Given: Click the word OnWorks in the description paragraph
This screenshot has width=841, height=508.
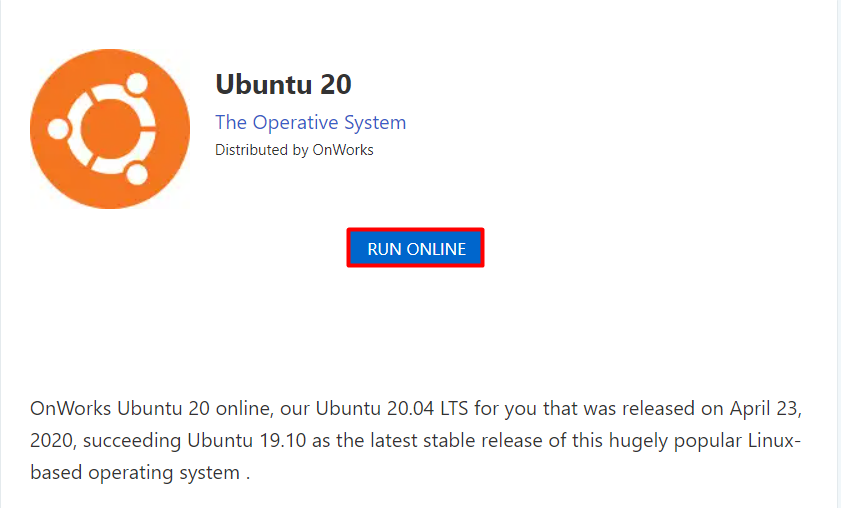Looking at the screenshot, I should [x=70, y=409].
